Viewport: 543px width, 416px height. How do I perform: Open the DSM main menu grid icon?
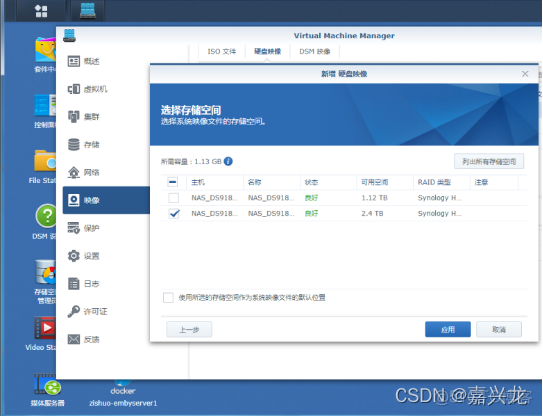(41, 11)
